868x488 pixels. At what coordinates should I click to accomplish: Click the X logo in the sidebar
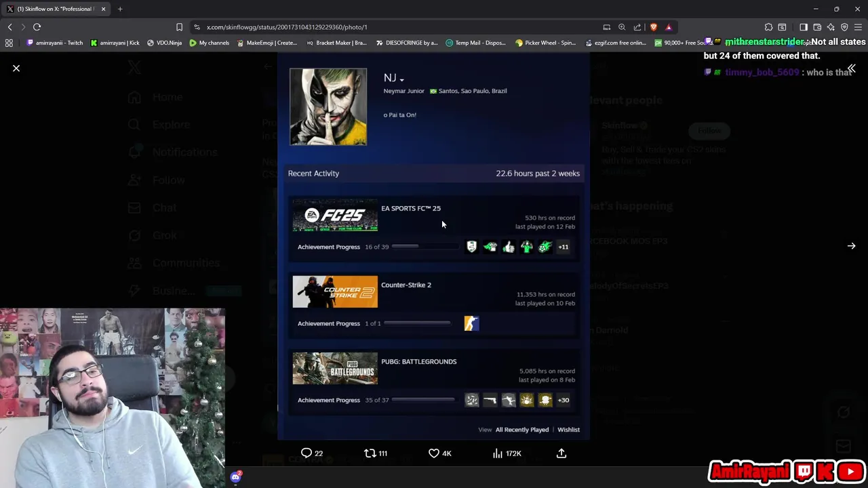coord(134,67)
